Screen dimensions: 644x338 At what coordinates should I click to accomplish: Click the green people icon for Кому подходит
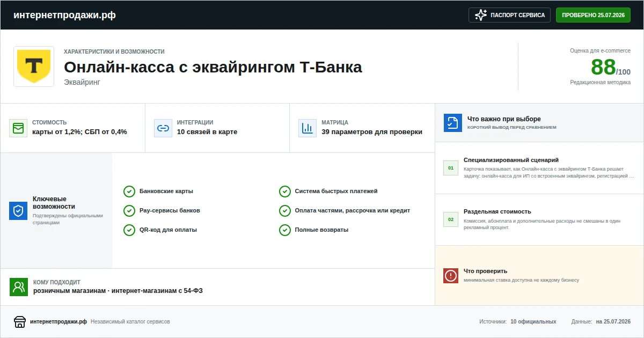19,287
